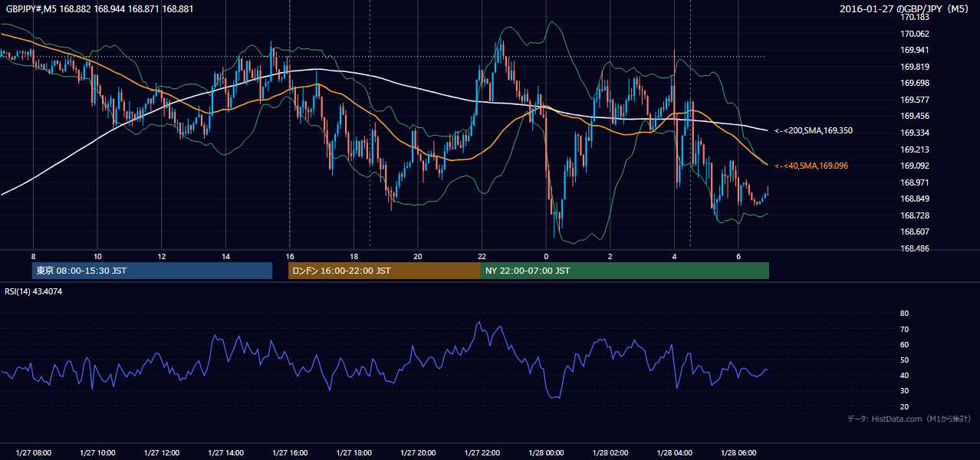The height and width of the screenshot is (460, 980).
Task: Click the 1/27 18:00 date axis label
Action: click(354, 453)
